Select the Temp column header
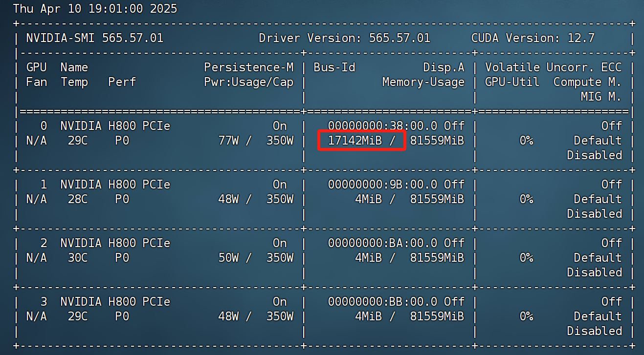 click(x=74, y=83)
